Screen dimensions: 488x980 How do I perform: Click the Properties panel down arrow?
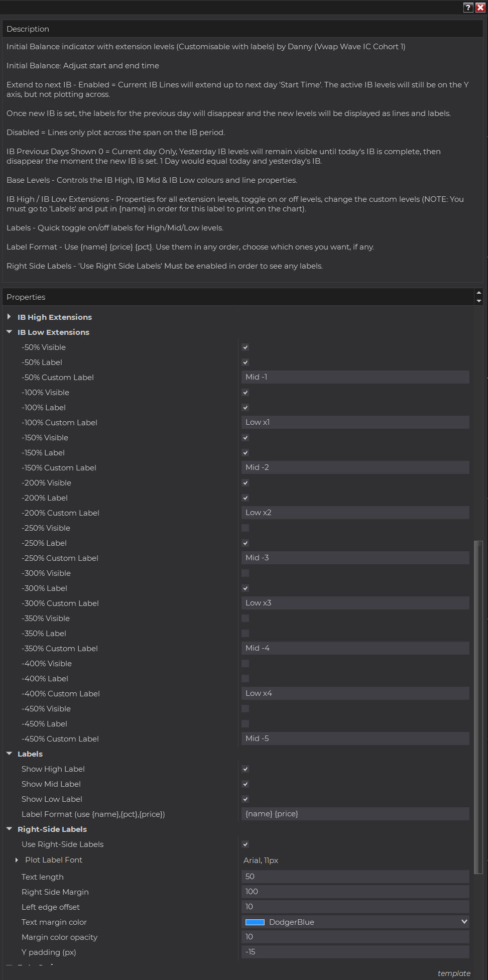tap(478, 301)
